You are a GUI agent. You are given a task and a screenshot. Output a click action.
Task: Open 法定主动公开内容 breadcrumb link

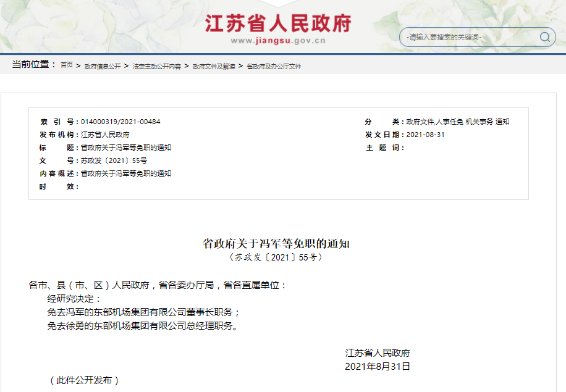pos(157,66)
